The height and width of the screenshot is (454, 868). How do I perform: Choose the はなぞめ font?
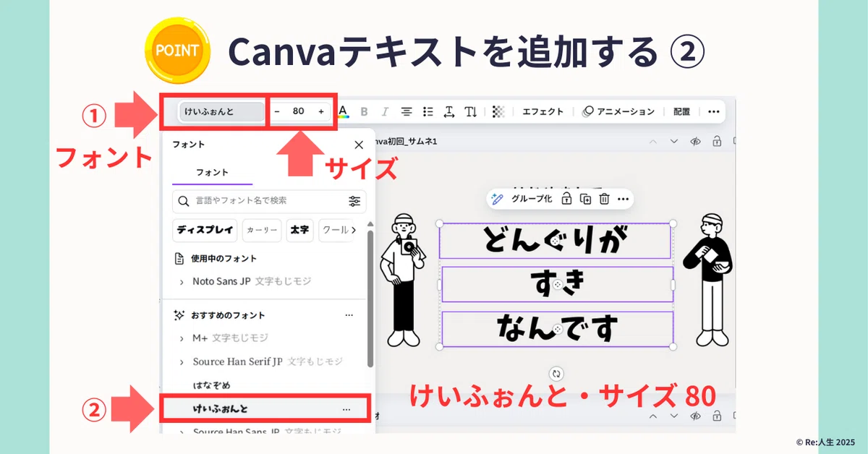click(211, 385)
